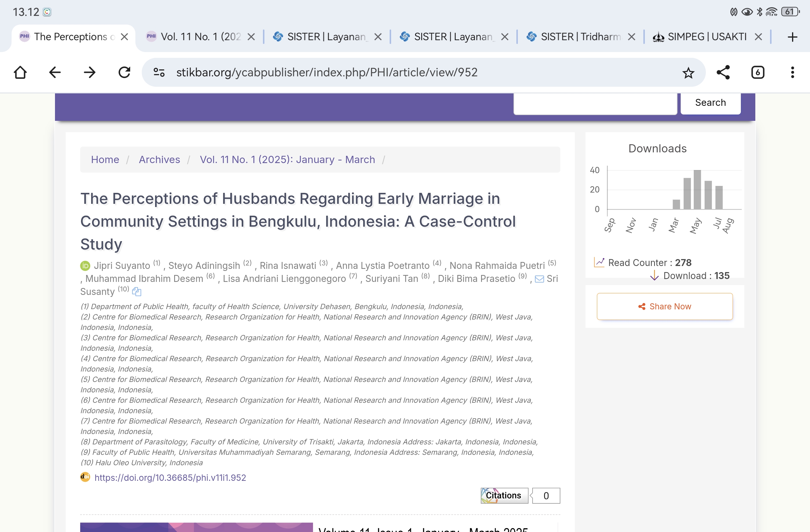Click tallest bar in Downloads chart

697,189
